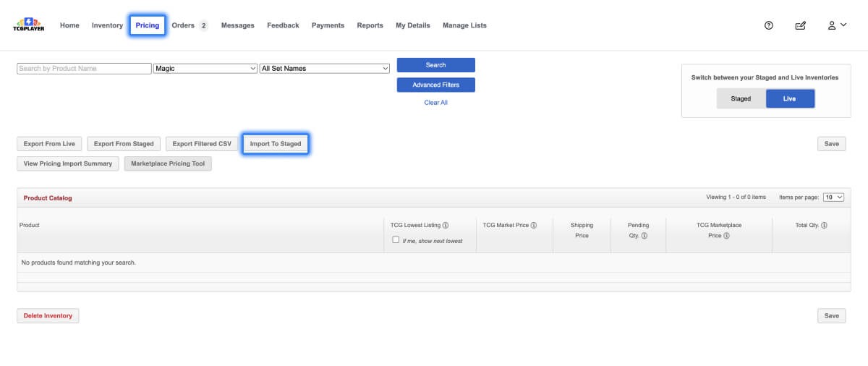Go to the Orders tab
Screen dimensions: 868x366
(x=189, y=25)
